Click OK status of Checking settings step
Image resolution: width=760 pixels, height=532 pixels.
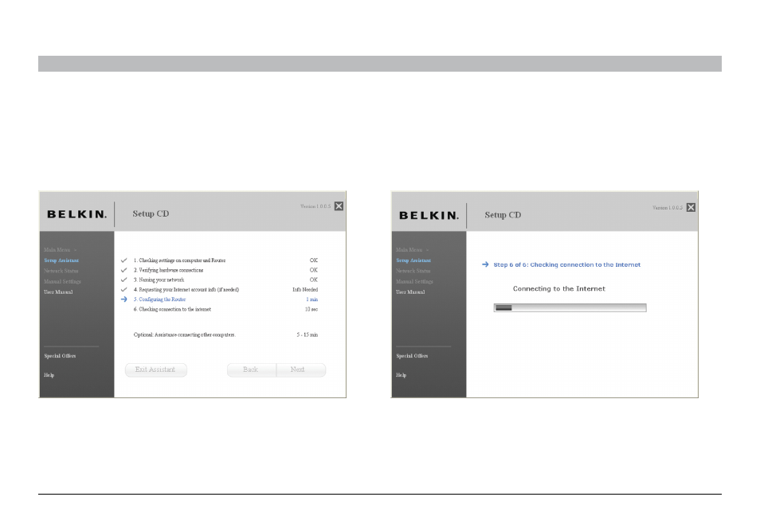[x=314, y=260]
